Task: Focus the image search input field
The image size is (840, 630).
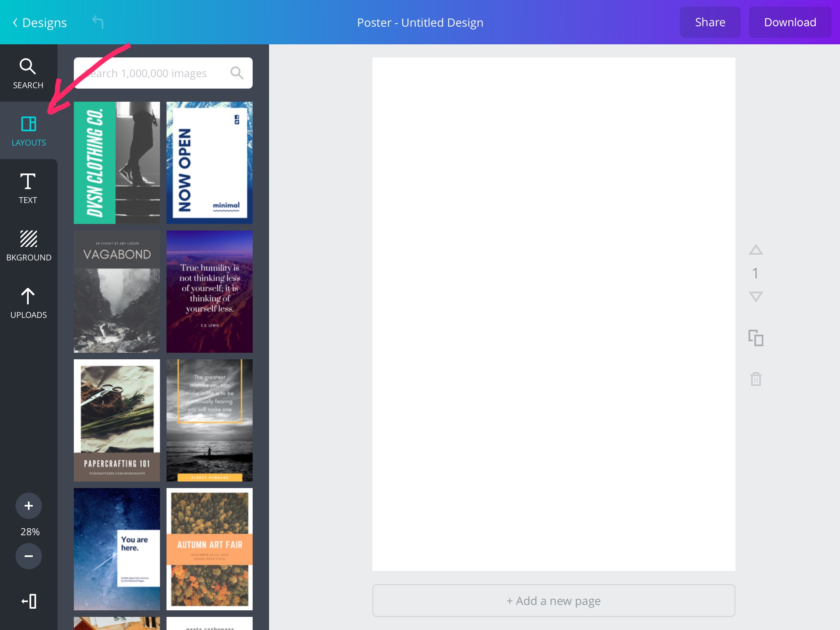Action: (152, 73)
